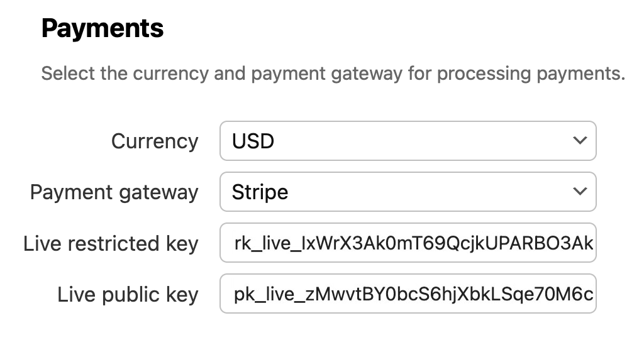Click the payment gateway description sentence
Screen dimensions: 644x340
click(x=333, y=74)
